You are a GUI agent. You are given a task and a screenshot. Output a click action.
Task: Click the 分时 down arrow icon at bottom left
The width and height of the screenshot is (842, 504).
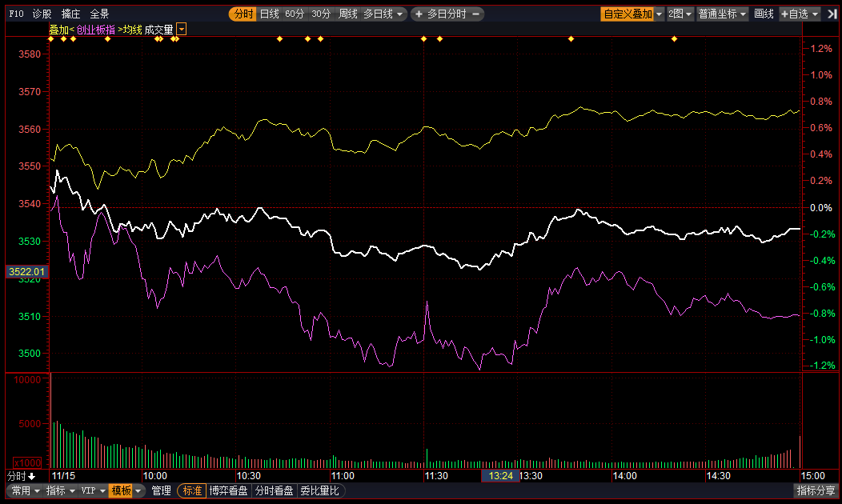click(31, 475)
